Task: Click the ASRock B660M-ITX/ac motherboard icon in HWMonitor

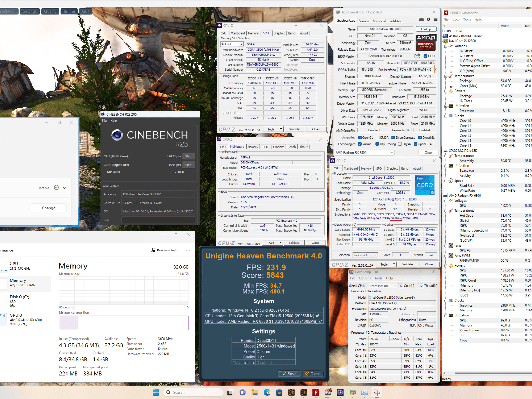Action: click(x=446, y=36)
